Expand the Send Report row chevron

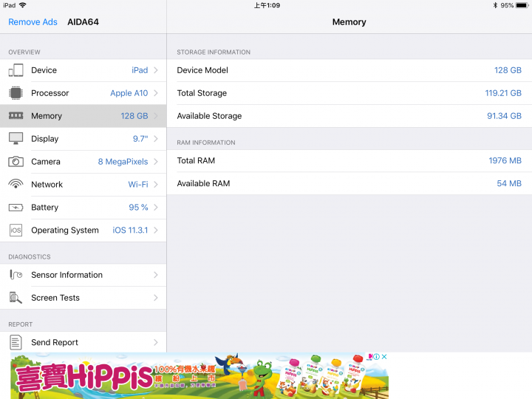pos(156,342)
